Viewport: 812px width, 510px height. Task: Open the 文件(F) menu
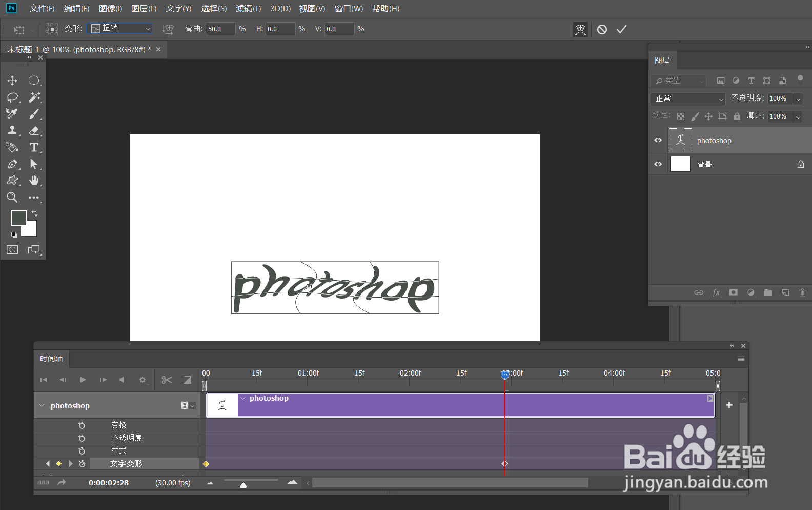(42, 9)
